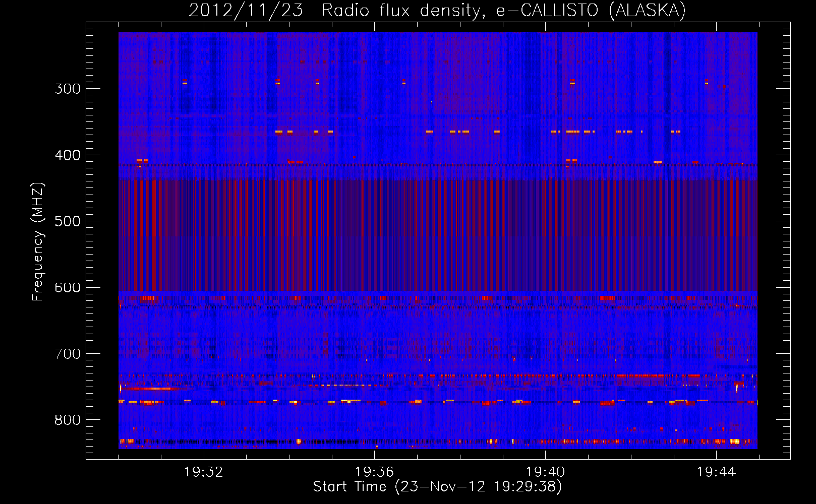Click the 19:36 time tick label
816x504 pixels.
click(374, 472)
